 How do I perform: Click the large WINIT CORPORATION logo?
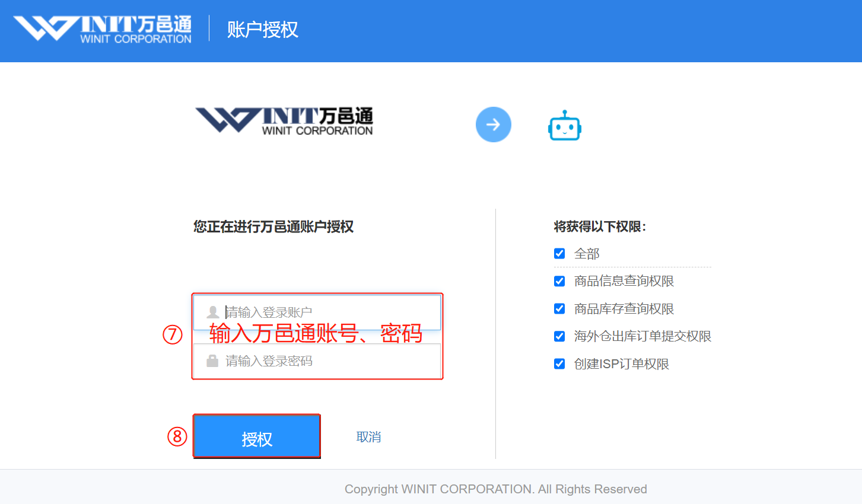(x=284, y=121)
